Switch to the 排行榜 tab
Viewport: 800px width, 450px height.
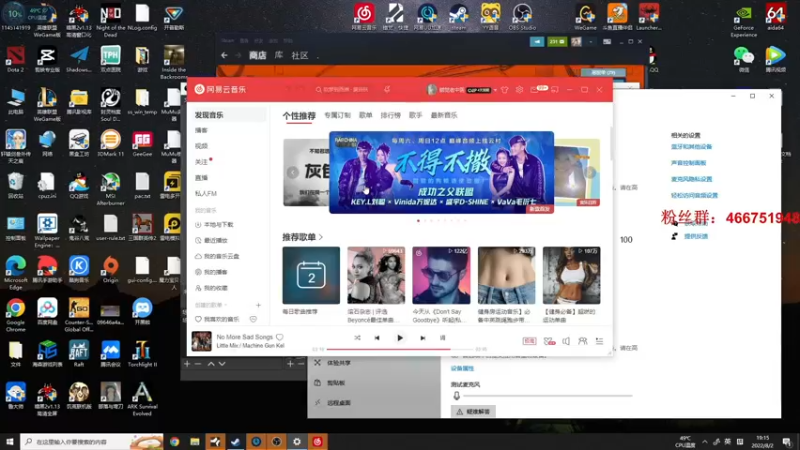click(390, 115)
